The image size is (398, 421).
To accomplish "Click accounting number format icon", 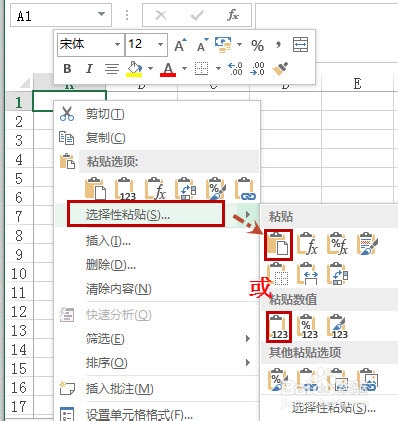I will [x=223, y=44].
